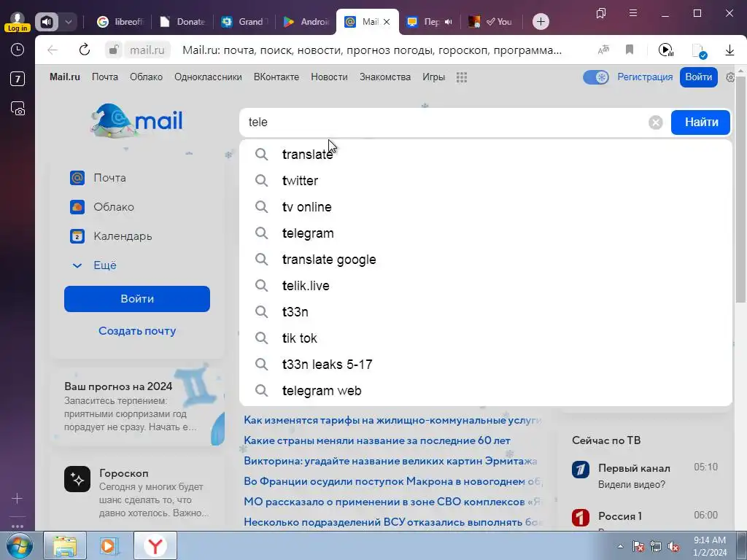Select the telegram web suggestion

(x=486, y=391)
